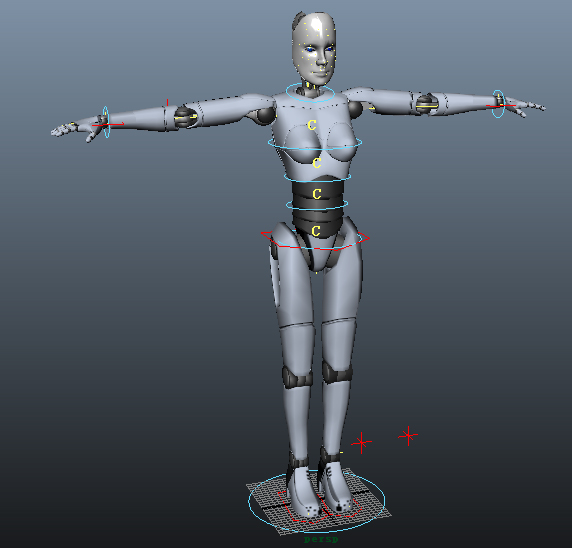Viewport: 572px width, 548px height.
Task: Click small red tick above screen-left upper arm
Action: tap(167, 102)
